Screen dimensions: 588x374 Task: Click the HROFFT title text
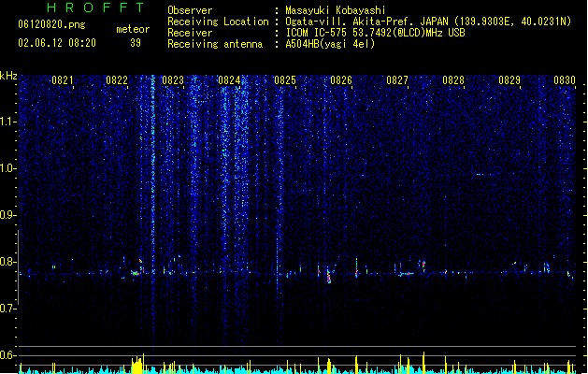point(96,7)
